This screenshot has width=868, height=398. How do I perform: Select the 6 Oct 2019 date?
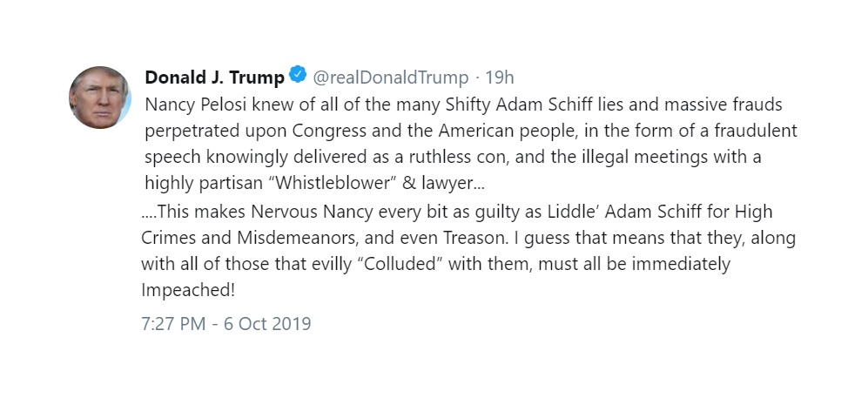(267, 323)
